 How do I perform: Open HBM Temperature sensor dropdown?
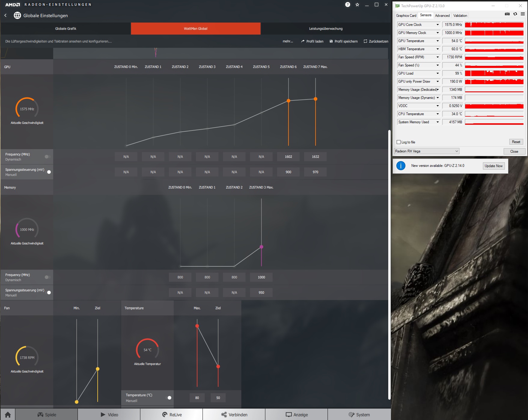pos(438,49)
